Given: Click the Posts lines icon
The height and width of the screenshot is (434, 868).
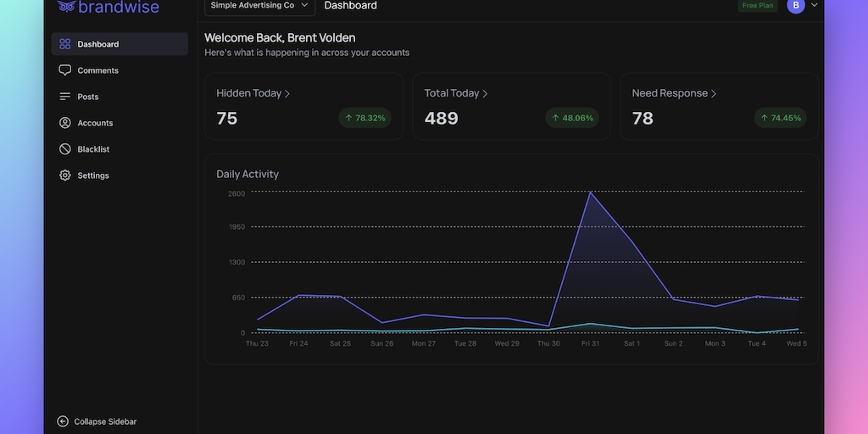Looking at the screenshot, I should 64,97.
